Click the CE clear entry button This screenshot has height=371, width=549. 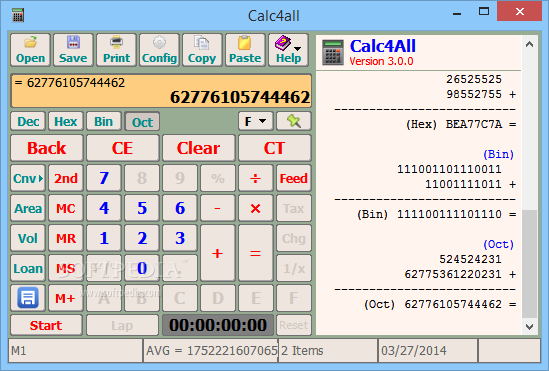click(x=123, y=148)
